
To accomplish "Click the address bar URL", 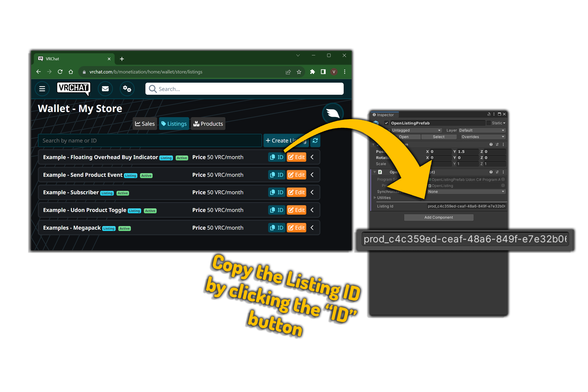I will [x=146, y=72].
